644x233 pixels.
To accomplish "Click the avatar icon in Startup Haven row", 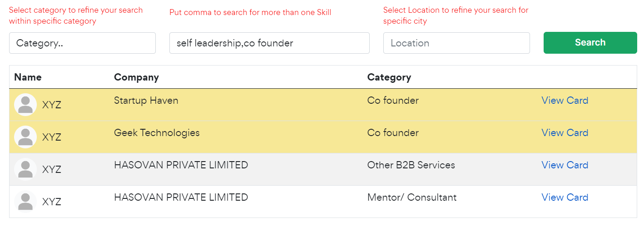I will pos(25,105).
